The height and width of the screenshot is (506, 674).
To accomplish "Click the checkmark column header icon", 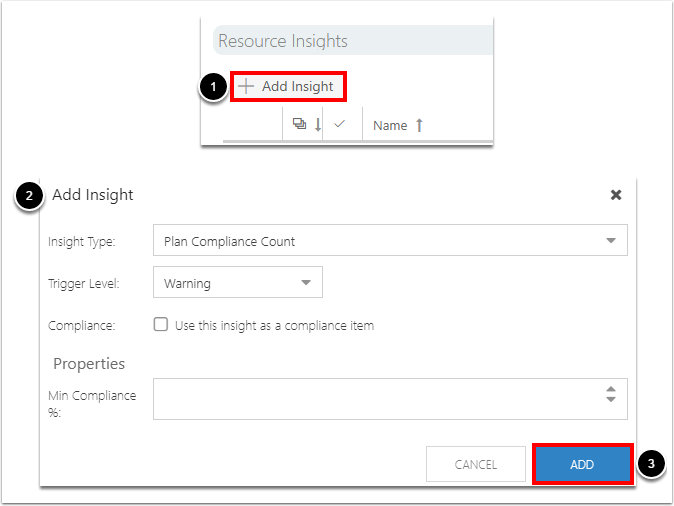I will pos(340,124).
